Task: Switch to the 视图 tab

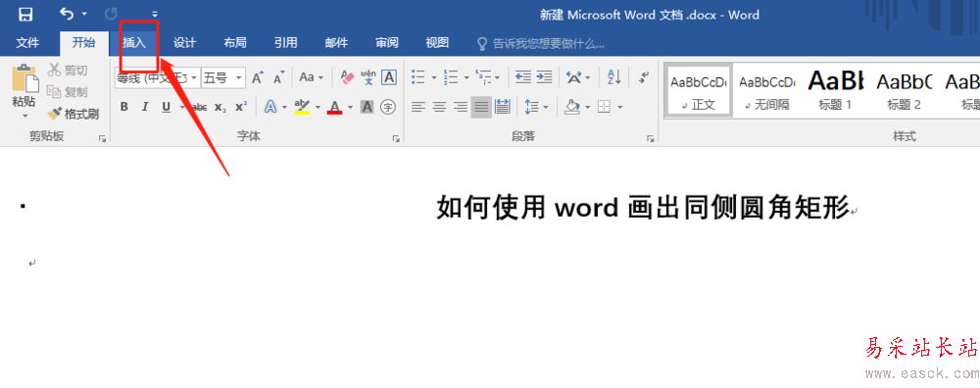Action: click(x=437, y=42)
